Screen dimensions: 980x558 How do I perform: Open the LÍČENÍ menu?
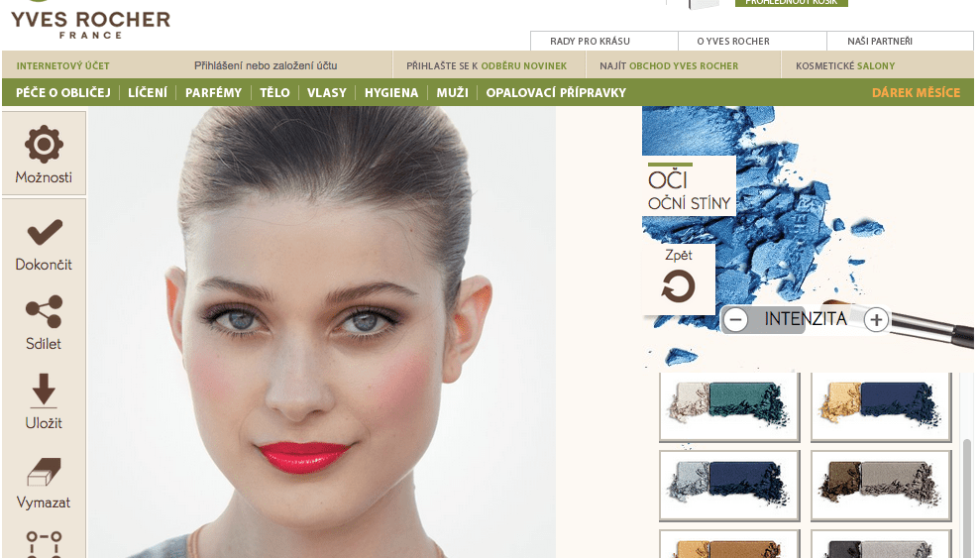pyautogui.click(x=148, y=92)
